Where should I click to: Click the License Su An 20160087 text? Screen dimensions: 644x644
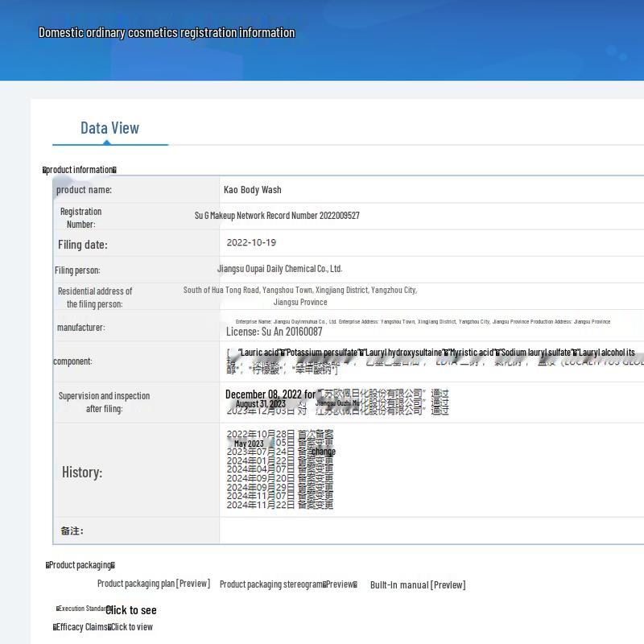[274, 332]
